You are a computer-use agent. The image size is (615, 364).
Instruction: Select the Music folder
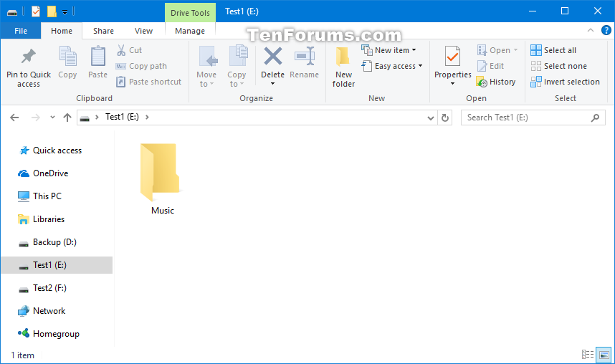(162, 179)
